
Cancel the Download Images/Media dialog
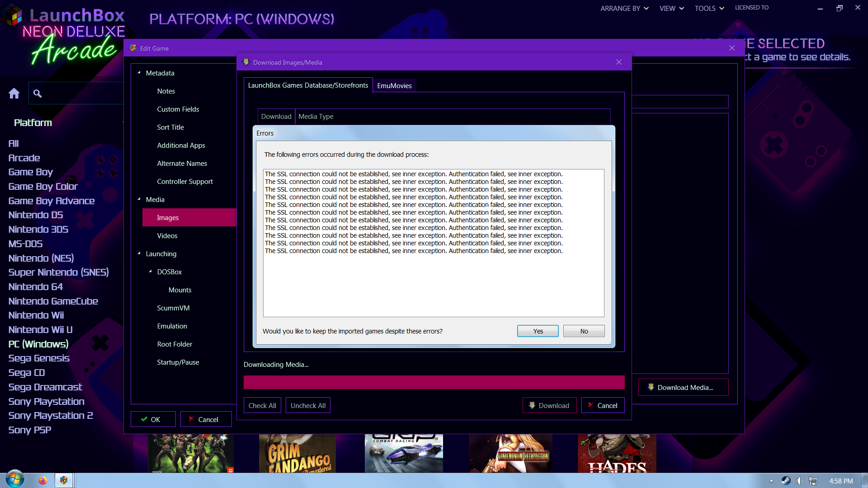coord(603,405)
